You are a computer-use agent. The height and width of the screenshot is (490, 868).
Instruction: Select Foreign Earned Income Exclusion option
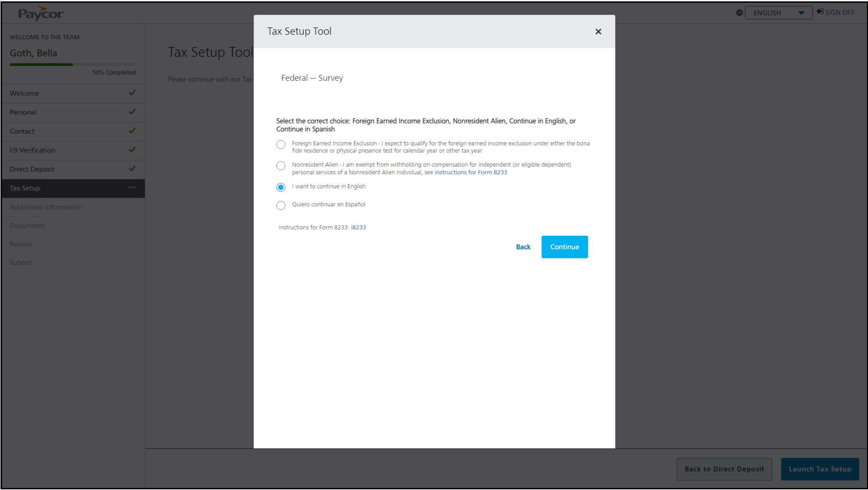point(281,145)
